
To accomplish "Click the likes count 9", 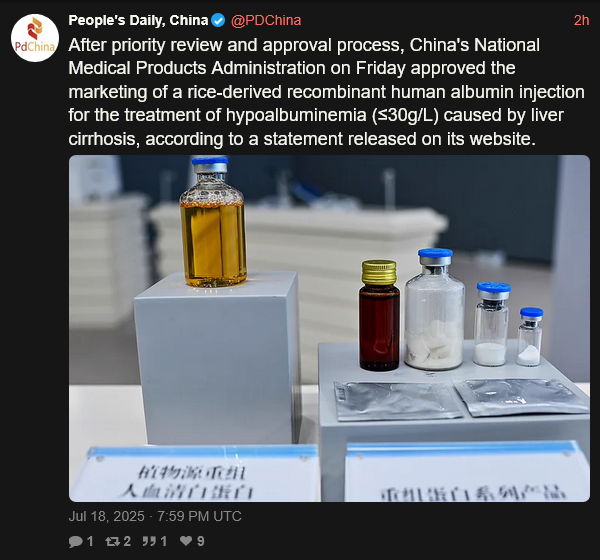I will pyautogui.click(x=201, y=541).
